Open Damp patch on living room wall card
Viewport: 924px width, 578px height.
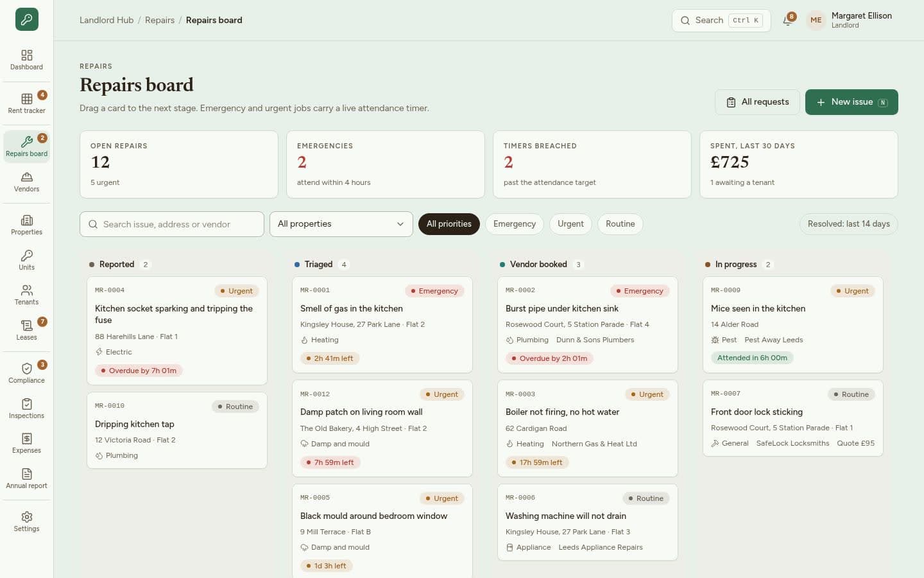[382, 428]
